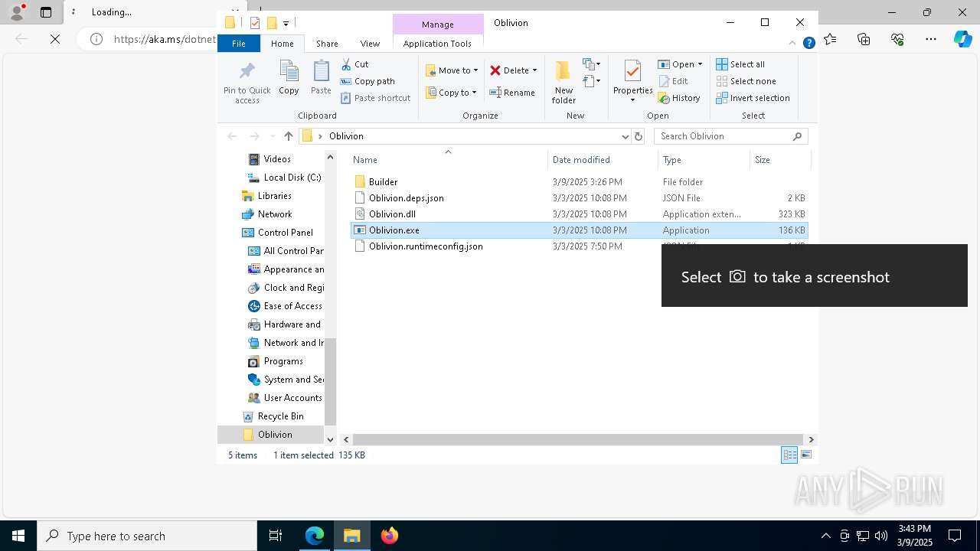Click navigation pane scroll down arrow
The height and width of the screenshot is (551, 980).
(x=331, y=439)
